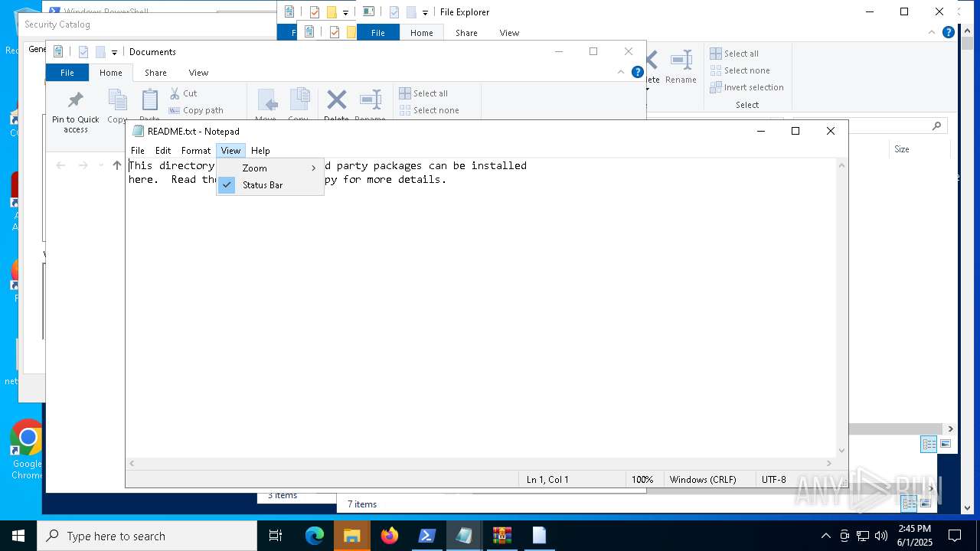The height and width of the screenshot is (551, 980).
Task: Click Copy path in Documents ribbon
Action: coord(196,110)
